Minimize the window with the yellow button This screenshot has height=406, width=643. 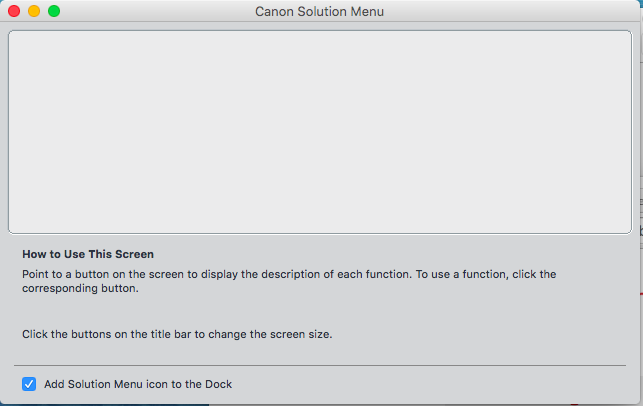34,11
